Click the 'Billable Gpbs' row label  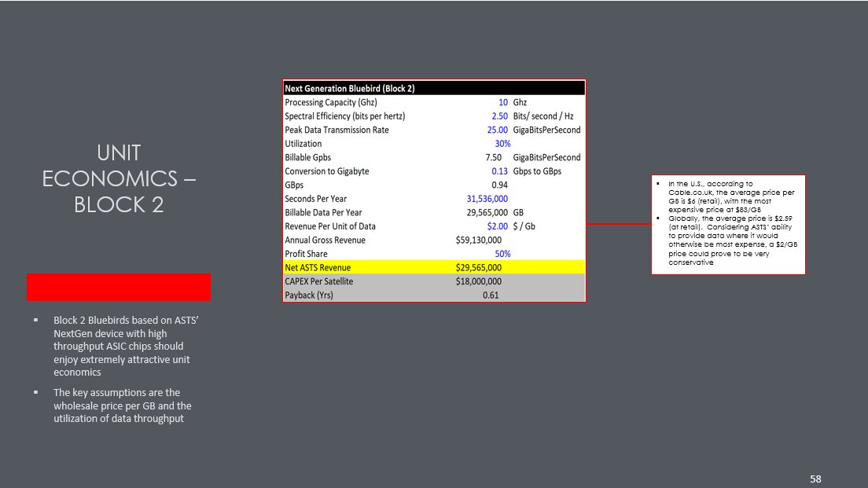(307, 158)
